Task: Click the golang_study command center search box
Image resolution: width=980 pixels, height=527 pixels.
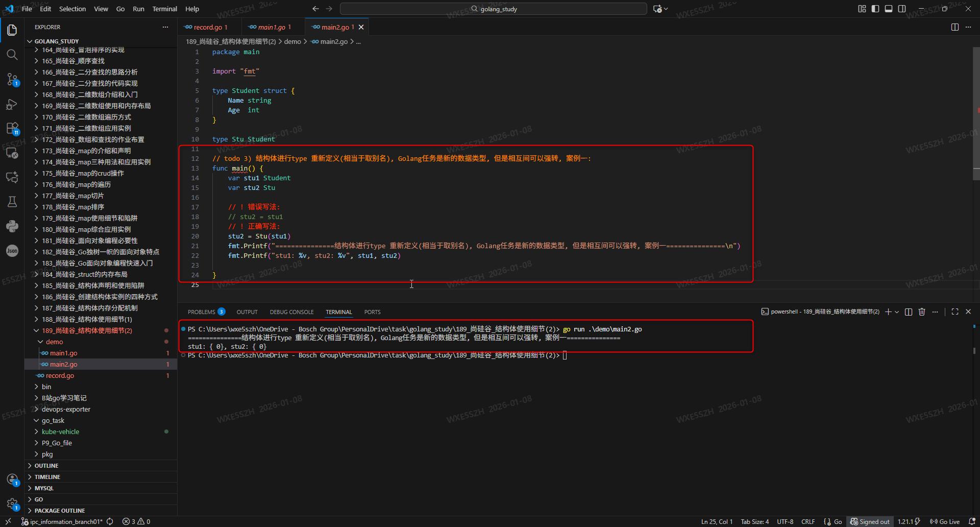Action: point(493,9)
